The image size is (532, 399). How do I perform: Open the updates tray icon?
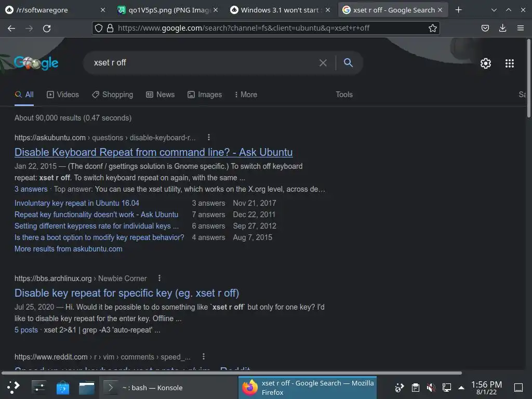click(x=400, y=388)
